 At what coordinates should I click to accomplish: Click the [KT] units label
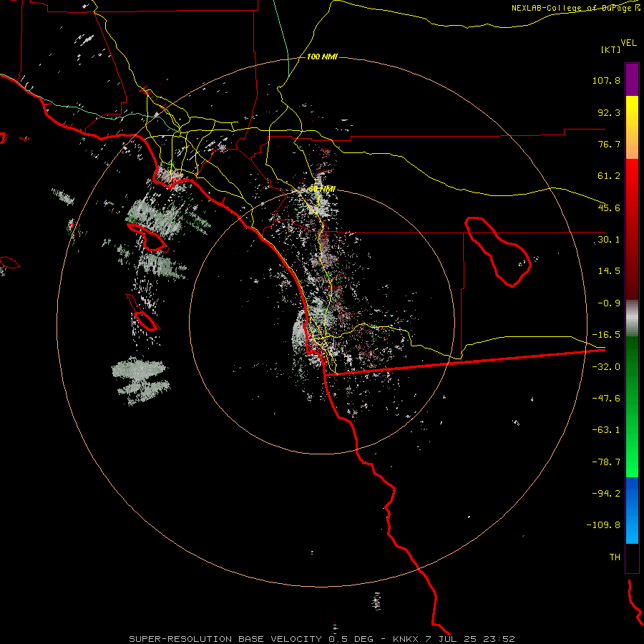point(610,49)
